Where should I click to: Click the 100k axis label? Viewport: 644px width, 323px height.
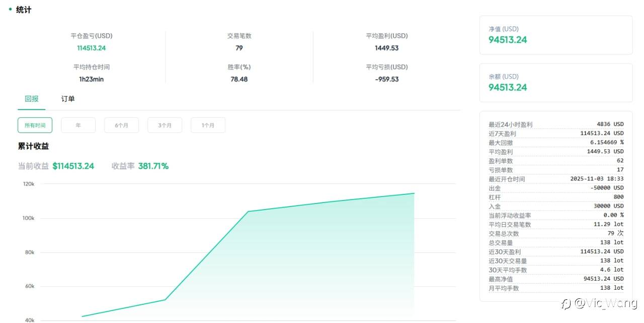(x=28, y=218)
